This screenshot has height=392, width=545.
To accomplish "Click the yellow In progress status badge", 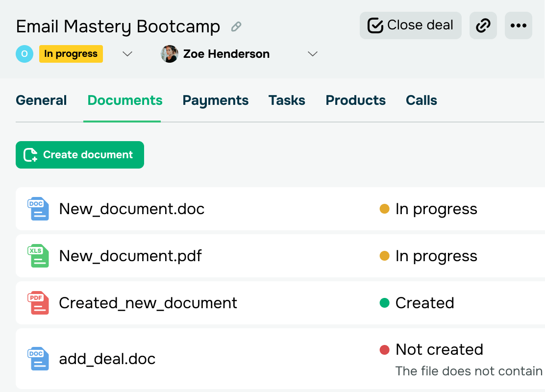I will [x=71, y=54].
